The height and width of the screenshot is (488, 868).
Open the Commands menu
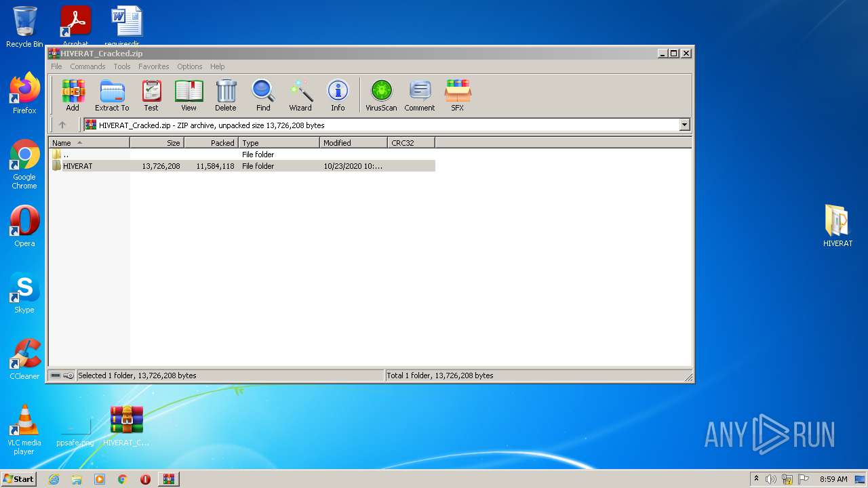click(87, 66)
